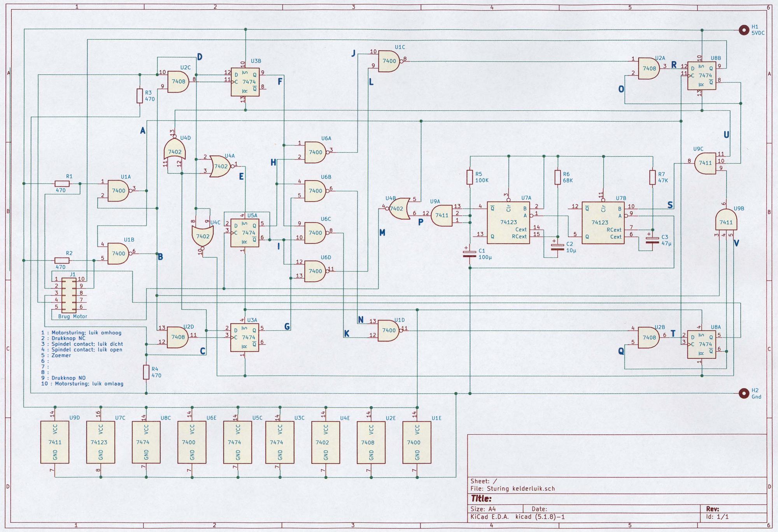Viewport: 778px width, 532px height.
Task: Select resistor R6 68K
Action: click(x=557, y=177)
